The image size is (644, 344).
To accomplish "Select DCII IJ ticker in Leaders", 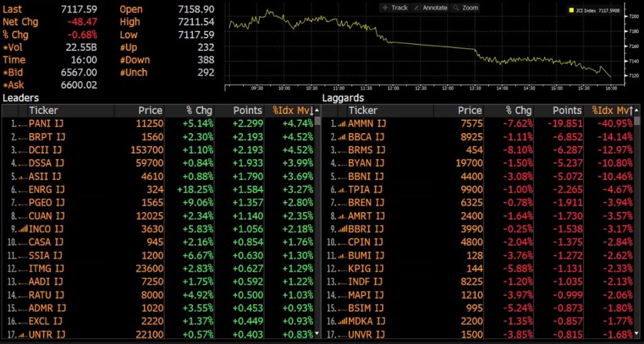I will (x=46, y=150).
